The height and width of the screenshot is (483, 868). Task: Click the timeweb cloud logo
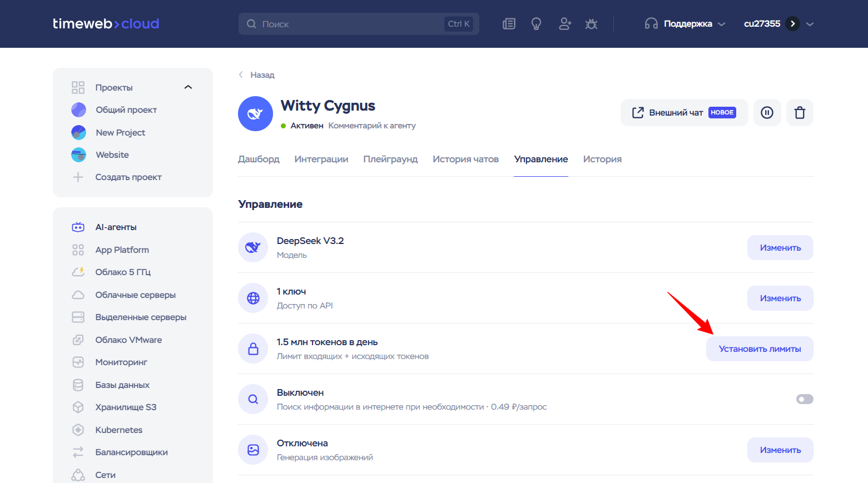[x=106, y=24]
